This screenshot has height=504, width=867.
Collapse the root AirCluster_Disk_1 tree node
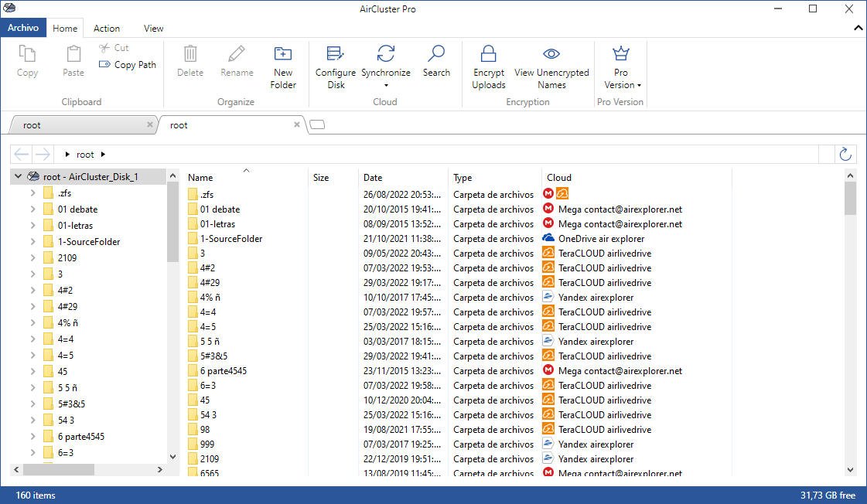pos(17,176)
